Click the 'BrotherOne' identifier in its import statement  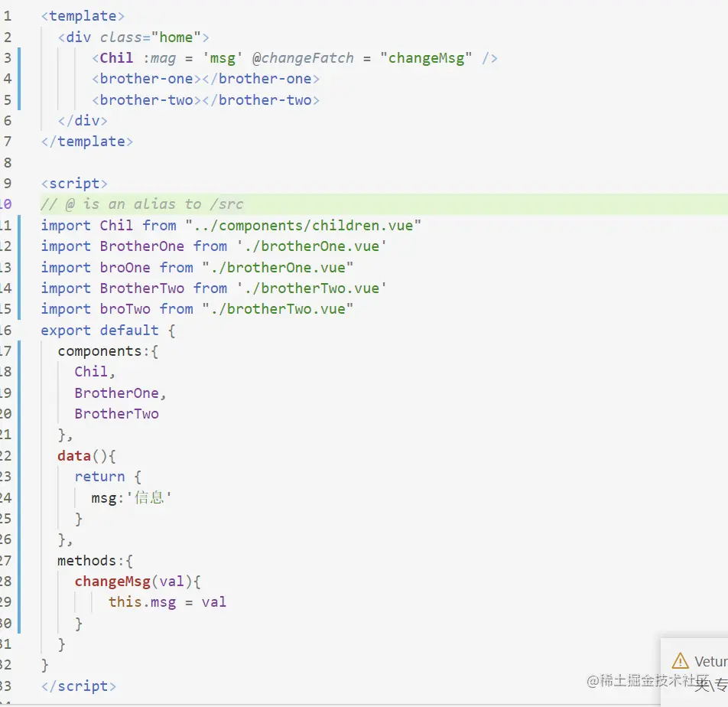pyautogui.click(x=142, y=246)
